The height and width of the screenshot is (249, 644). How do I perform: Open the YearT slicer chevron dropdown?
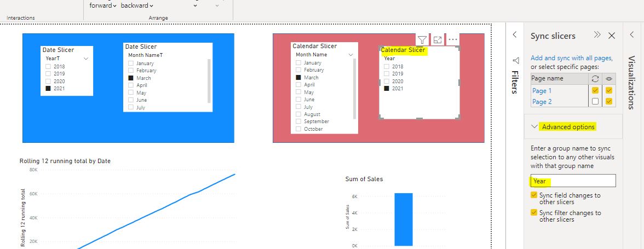pos(86,59)
